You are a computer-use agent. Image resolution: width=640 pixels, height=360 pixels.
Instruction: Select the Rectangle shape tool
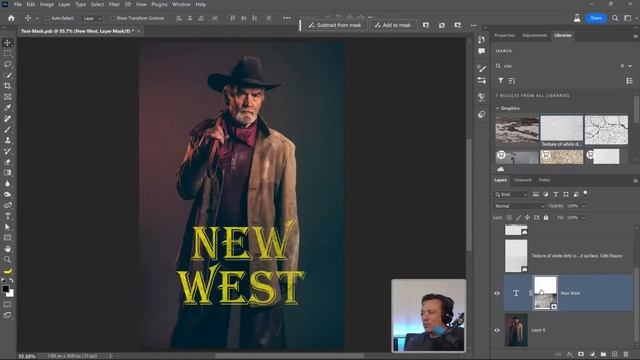(x=7, y=238)
